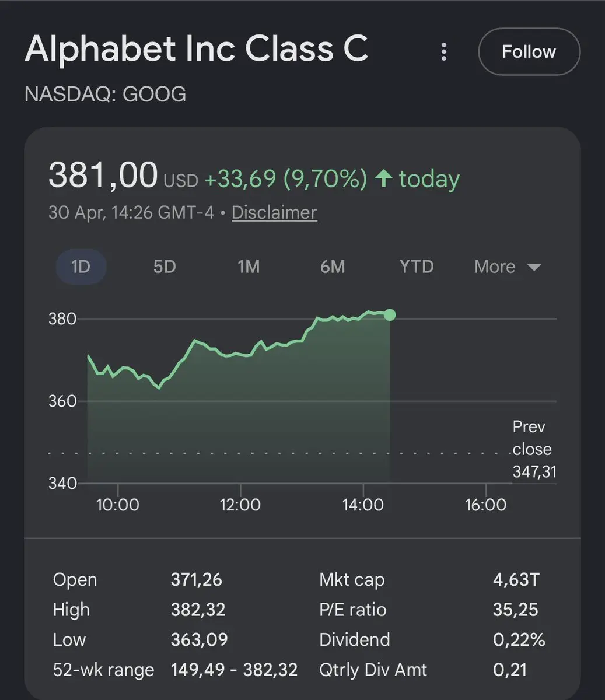Click the 52-wk range label
605x700 pixels.
click(x=103, y=670)
